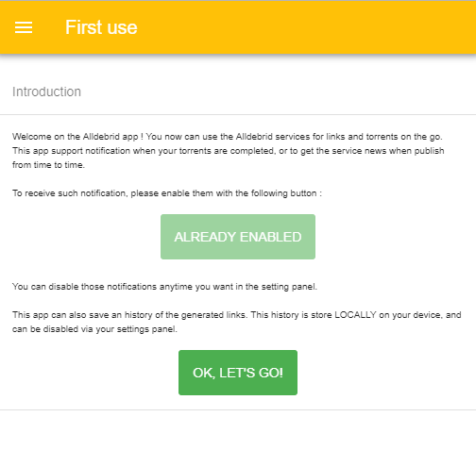Select the First use page title

(x=101, y=27)
